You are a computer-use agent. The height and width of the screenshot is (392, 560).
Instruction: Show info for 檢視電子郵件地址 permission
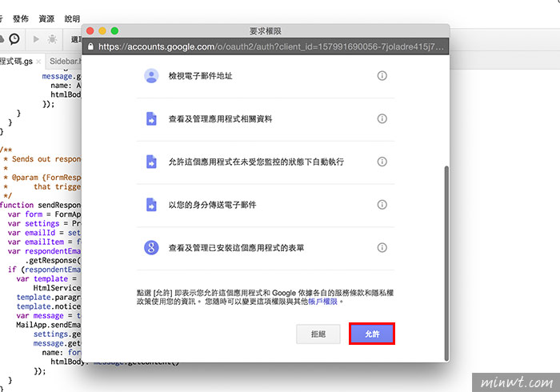[x=382, y=76]
